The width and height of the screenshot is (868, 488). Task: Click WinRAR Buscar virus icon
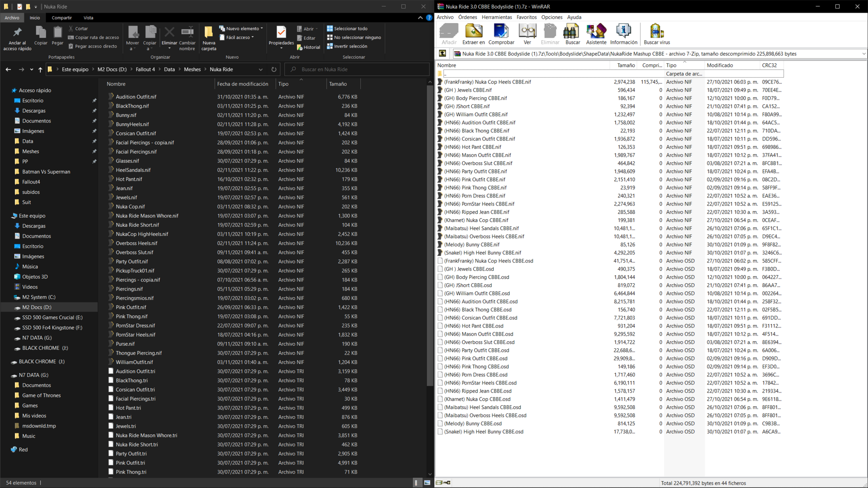click(656, 31)
